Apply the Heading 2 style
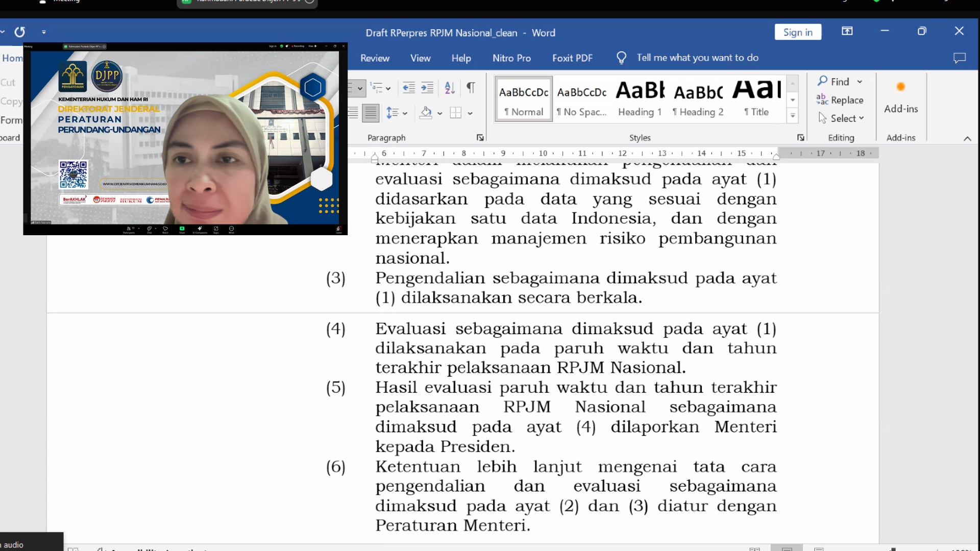 pyautogui.click(x=698, y=99)
